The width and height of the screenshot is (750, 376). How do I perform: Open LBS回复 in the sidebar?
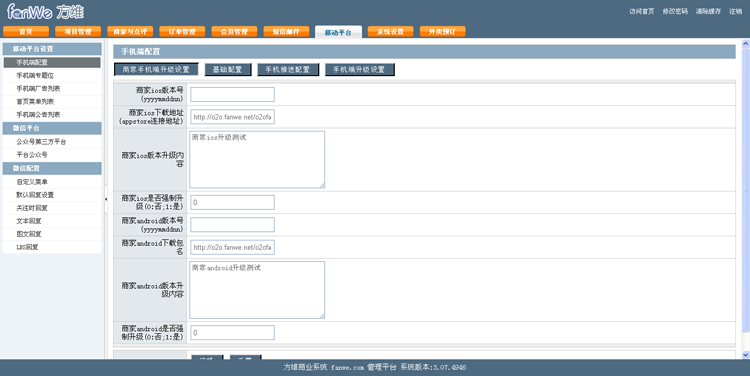(52, 247)
